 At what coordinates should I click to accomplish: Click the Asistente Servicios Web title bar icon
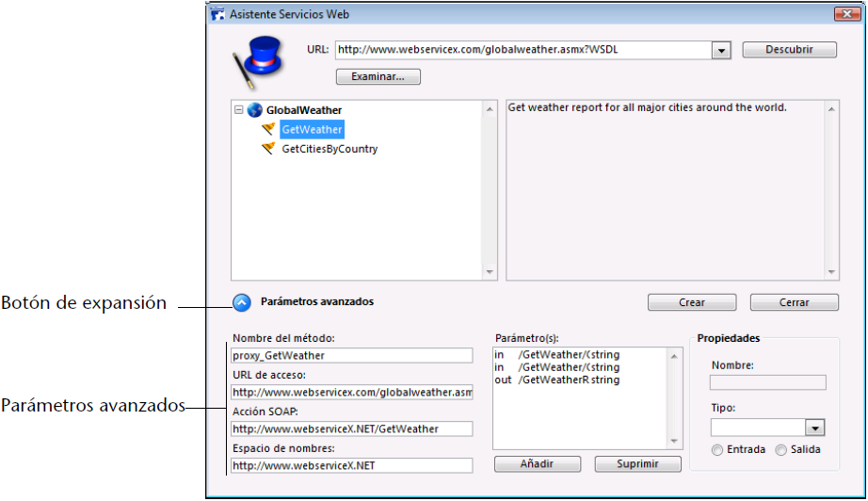217,14
